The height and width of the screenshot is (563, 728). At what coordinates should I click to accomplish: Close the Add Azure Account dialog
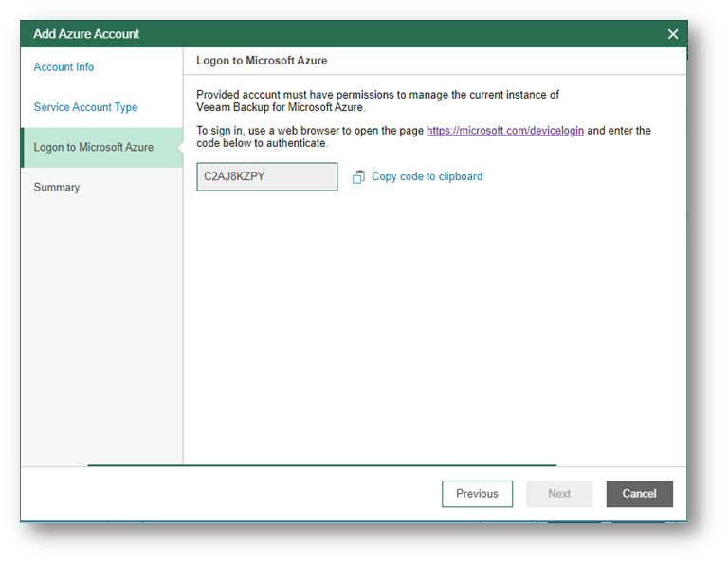(x=673, y=34)
